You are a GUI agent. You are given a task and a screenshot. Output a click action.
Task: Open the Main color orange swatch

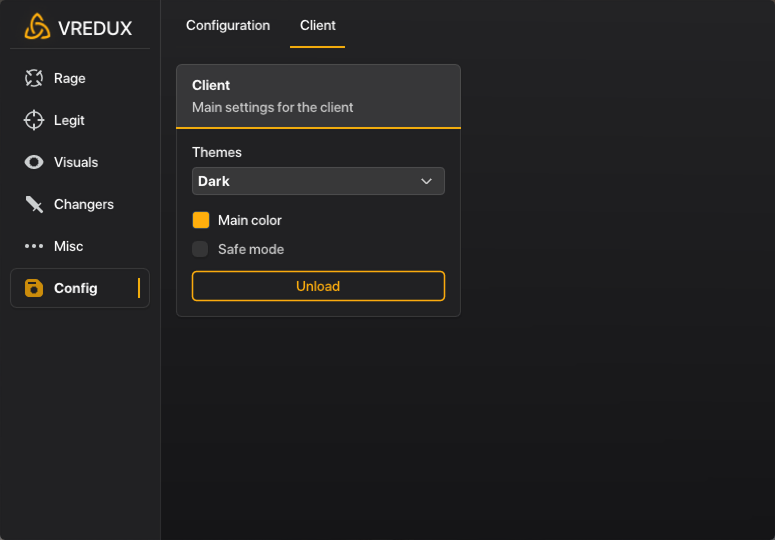201,220
